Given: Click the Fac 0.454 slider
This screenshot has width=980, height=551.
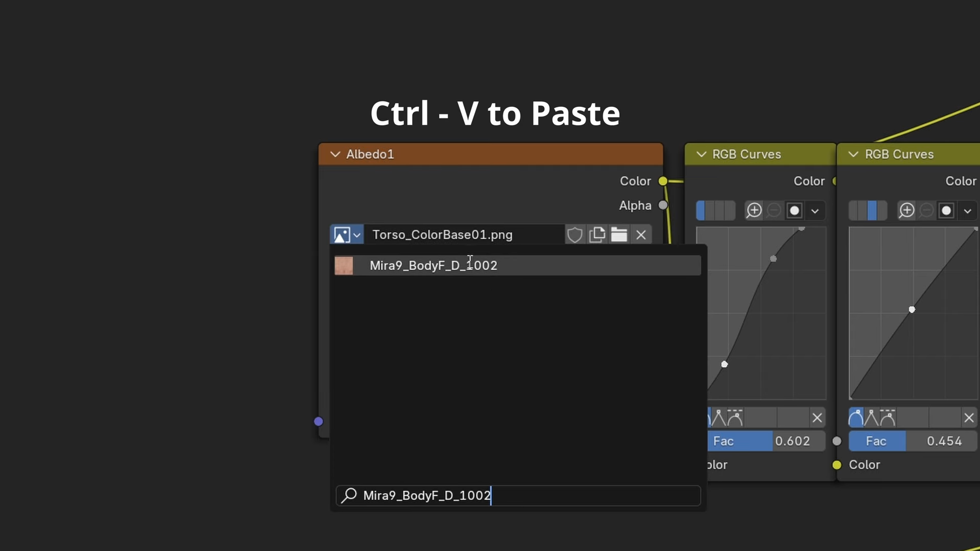Looking at the screenshot, I should pos(913,441).
